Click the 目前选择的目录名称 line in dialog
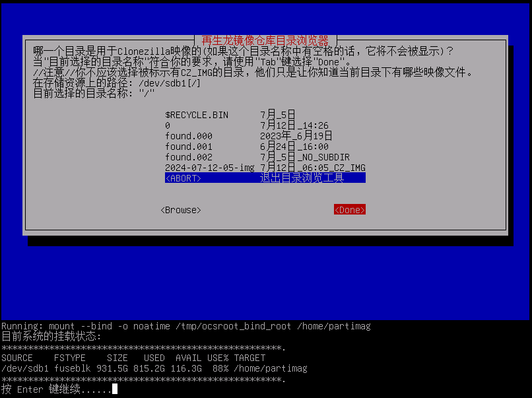The width and height of the screenshot is (532, 398). pos(94,94)
